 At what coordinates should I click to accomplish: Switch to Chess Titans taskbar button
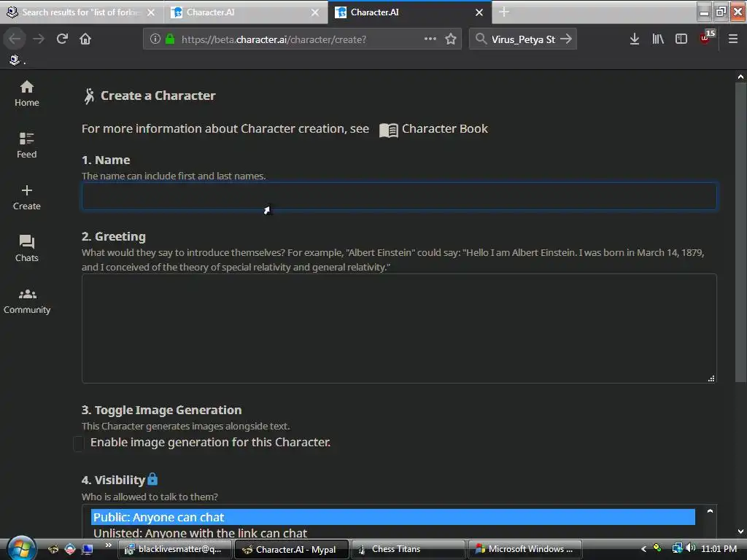tap(408, 549)
